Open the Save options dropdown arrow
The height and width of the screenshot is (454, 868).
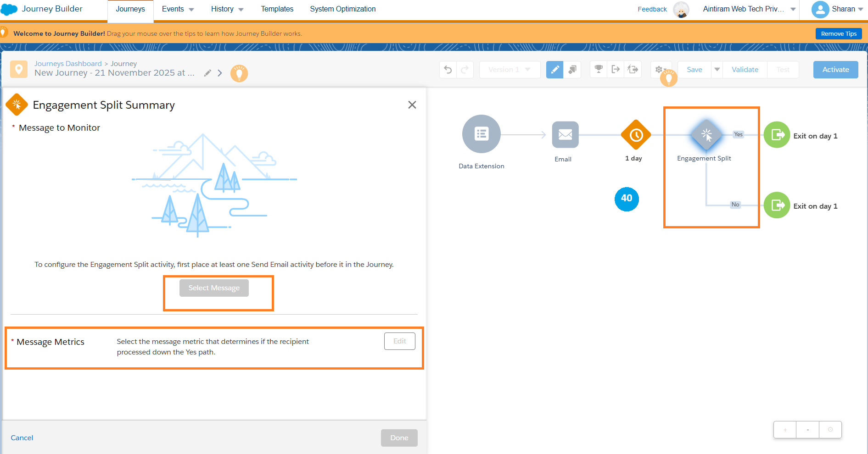(717, 70)
